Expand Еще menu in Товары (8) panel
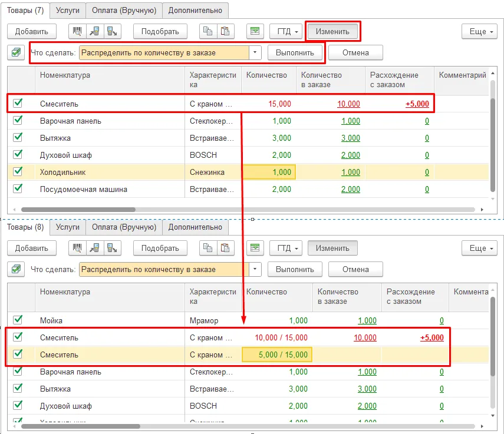The width and height of the screenshot is (504, 434). (x=479, y=248)
